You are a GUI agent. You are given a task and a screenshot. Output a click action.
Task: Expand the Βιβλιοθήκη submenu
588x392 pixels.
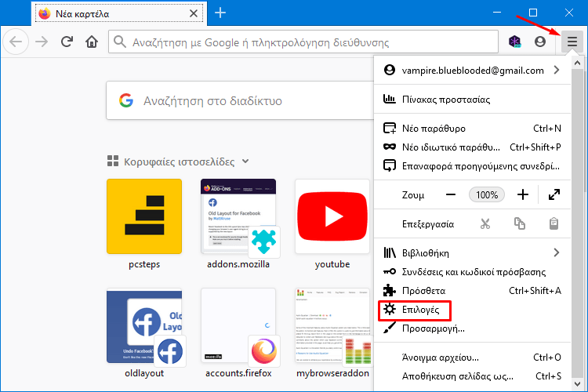tap(472, 252)
